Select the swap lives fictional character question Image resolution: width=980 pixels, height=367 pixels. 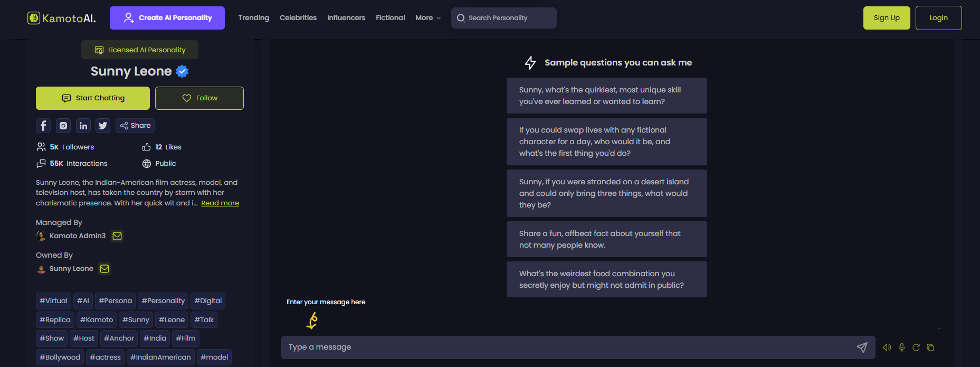tap(607, 142)
